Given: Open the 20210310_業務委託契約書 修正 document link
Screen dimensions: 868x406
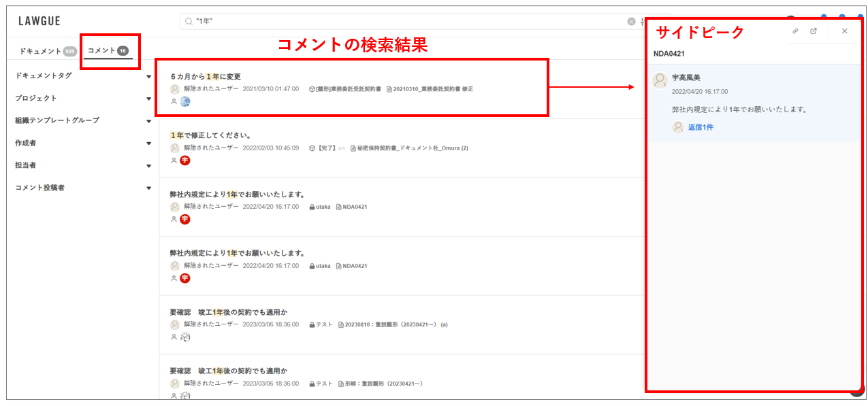Looking at the screenshot, I should [x=433, y=89].
